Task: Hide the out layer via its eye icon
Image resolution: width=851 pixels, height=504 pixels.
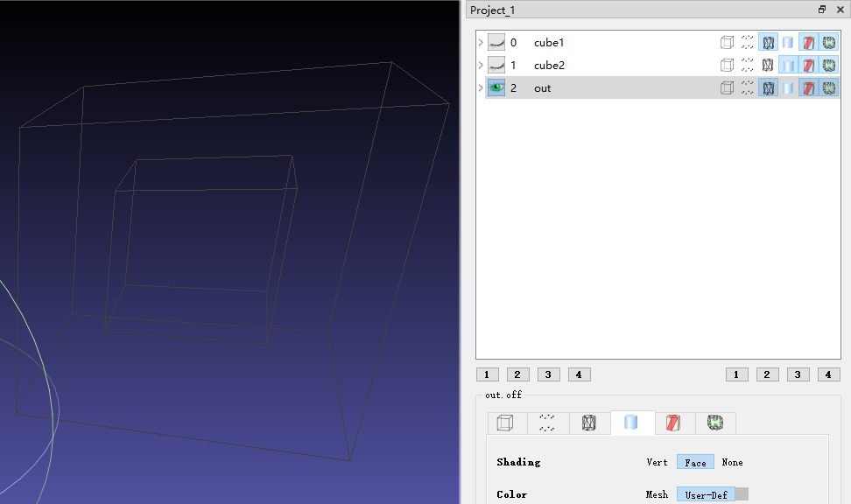Action: 496,87
